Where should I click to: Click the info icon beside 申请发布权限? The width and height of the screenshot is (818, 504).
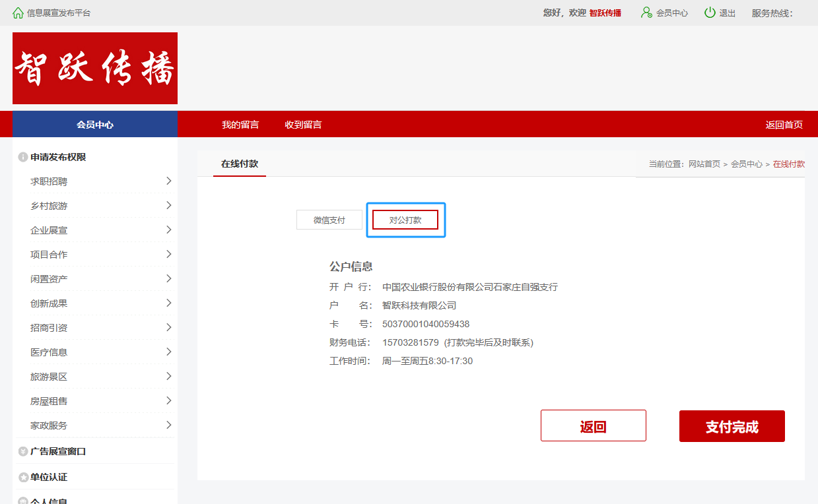pos(23,158)
